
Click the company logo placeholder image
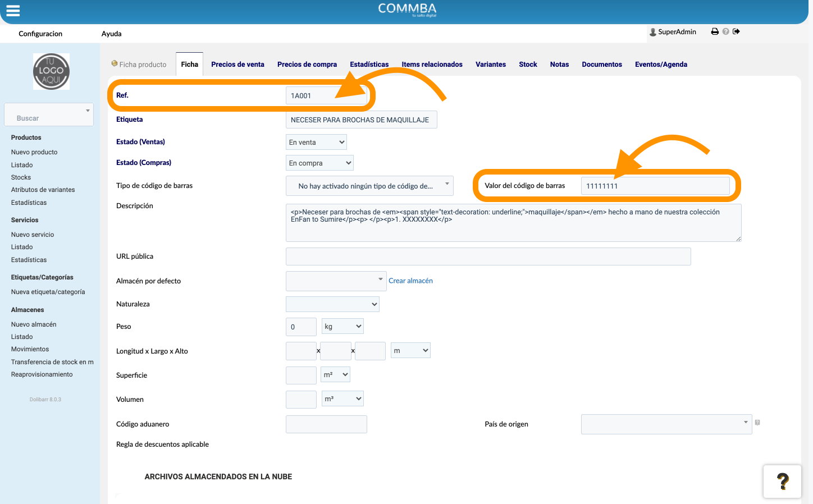pos(51,71)
